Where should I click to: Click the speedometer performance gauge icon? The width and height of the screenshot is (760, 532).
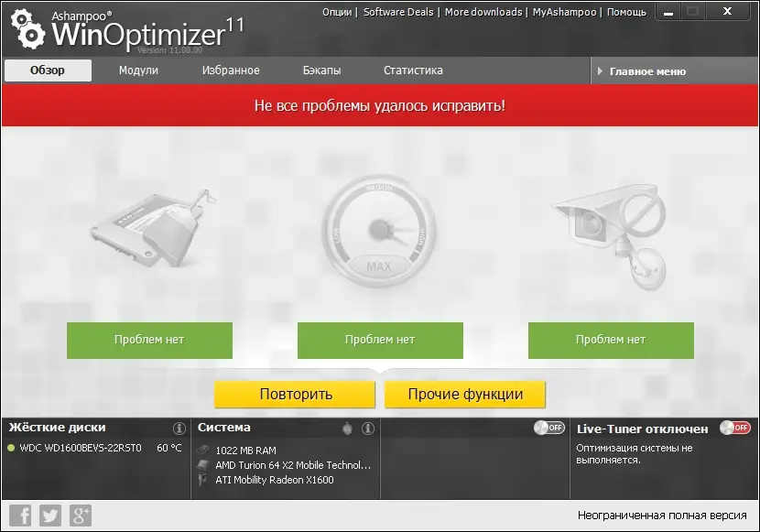(x=379, y=233)
